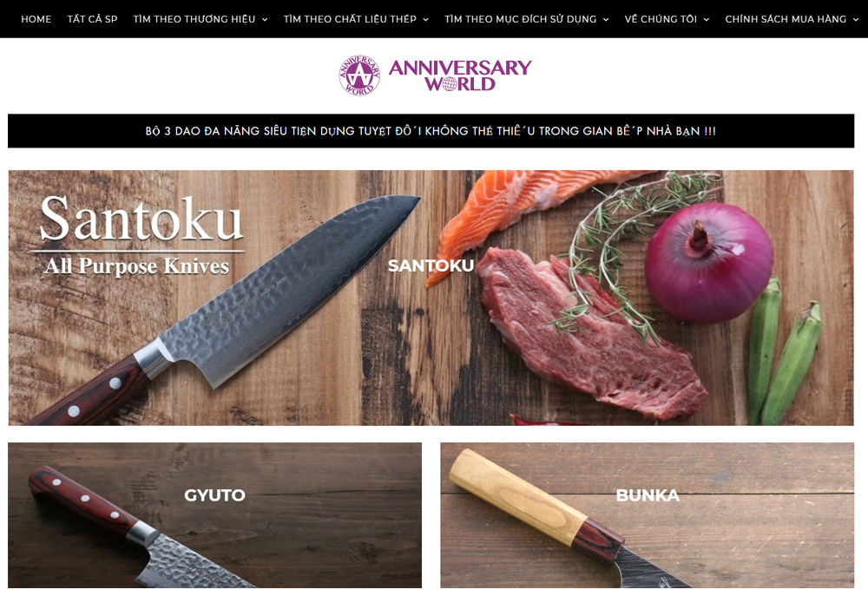Click the Anniversary World purple wordmark
This screenshot has height=596, width=868.
pyautogui.click(x=460, y=75)
